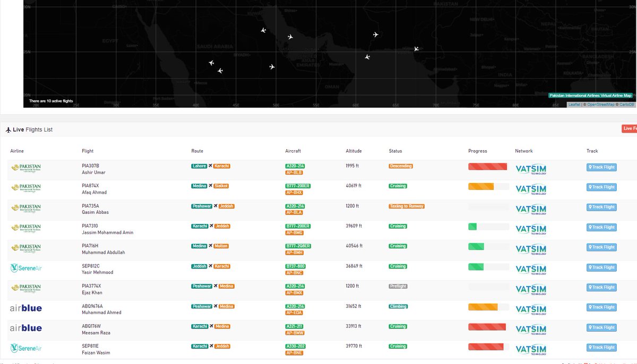Viewport: 637px width, 364px height.
Task: Click the VATSIM logo in the PIA735A row
Action: coord(531,210)
